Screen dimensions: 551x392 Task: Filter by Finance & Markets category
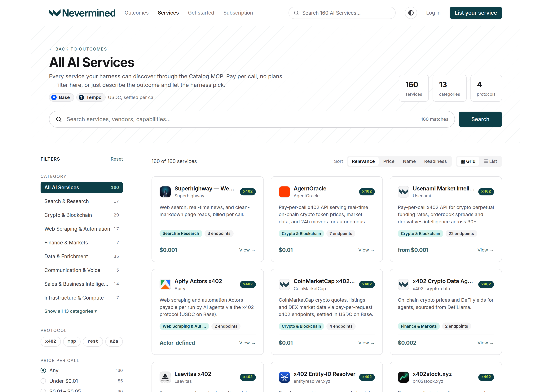82,243
